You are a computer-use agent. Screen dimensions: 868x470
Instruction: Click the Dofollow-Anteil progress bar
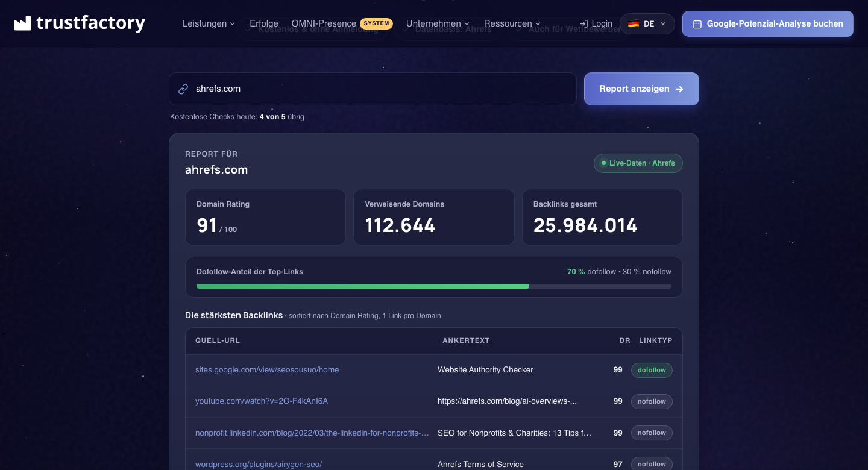click(x=434, y=286)
